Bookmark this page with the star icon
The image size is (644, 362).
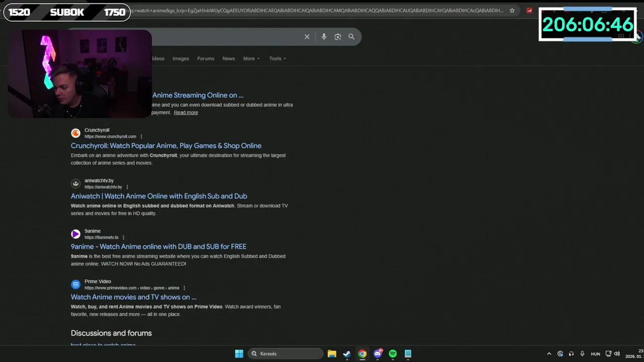[512, 10]
